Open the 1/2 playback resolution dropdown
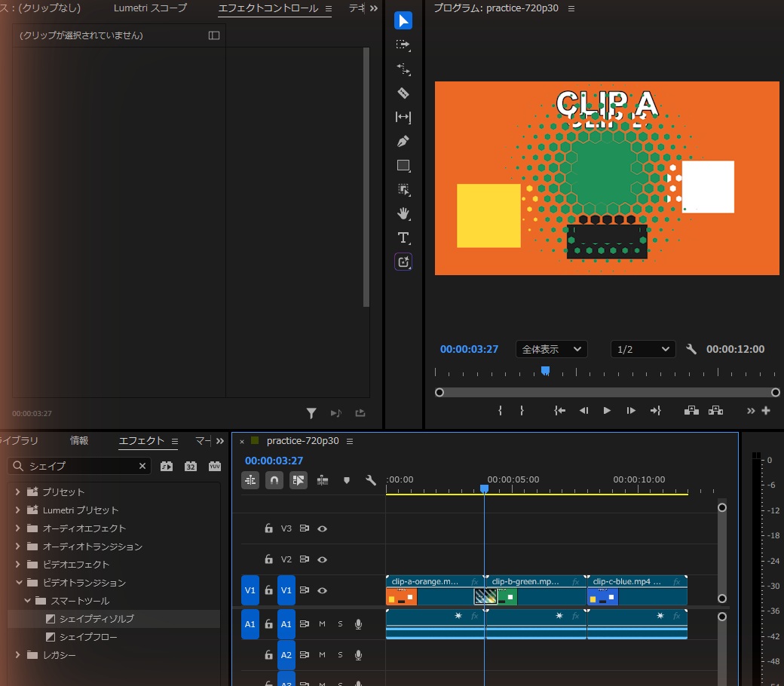This screenshot has height=686, width=784. [x=643, y=349]
